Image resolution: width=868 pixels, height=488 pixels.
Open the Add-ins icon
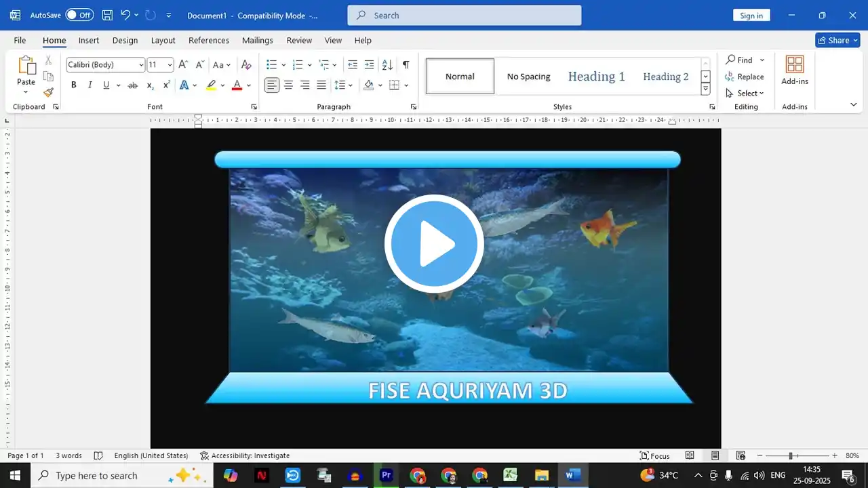pyautogui.click(x=794, y=70)
